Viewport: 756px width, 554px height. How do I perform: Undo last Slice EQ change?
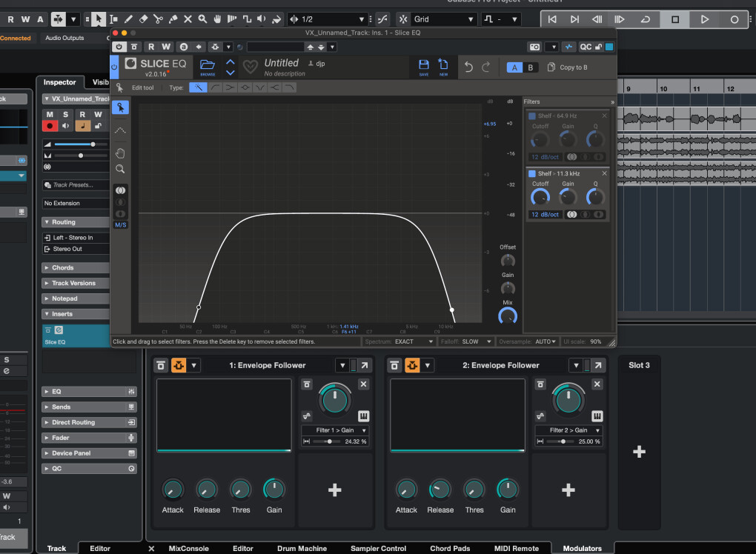(x=468, y=67)
